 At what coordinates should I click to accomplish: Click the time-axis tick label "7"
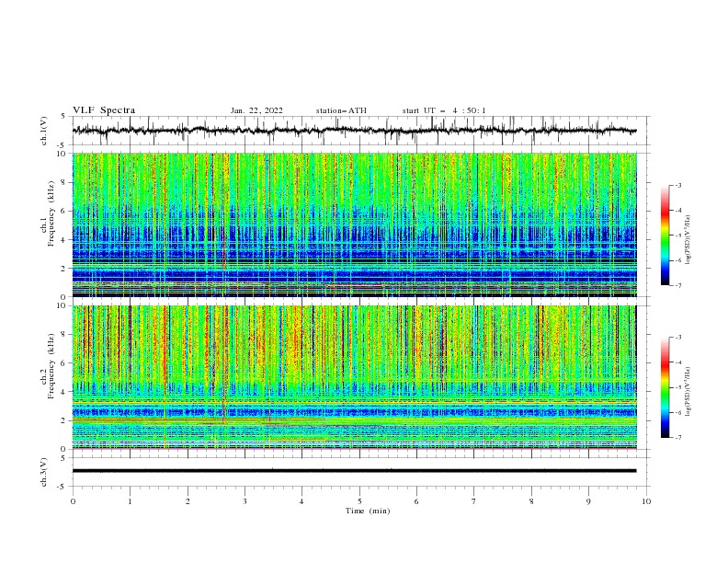point(474,501)
